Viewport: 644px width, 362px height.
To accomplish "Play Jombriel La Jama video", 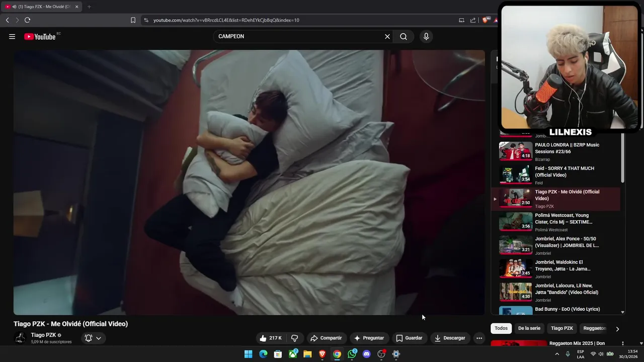I will (556, 269).
